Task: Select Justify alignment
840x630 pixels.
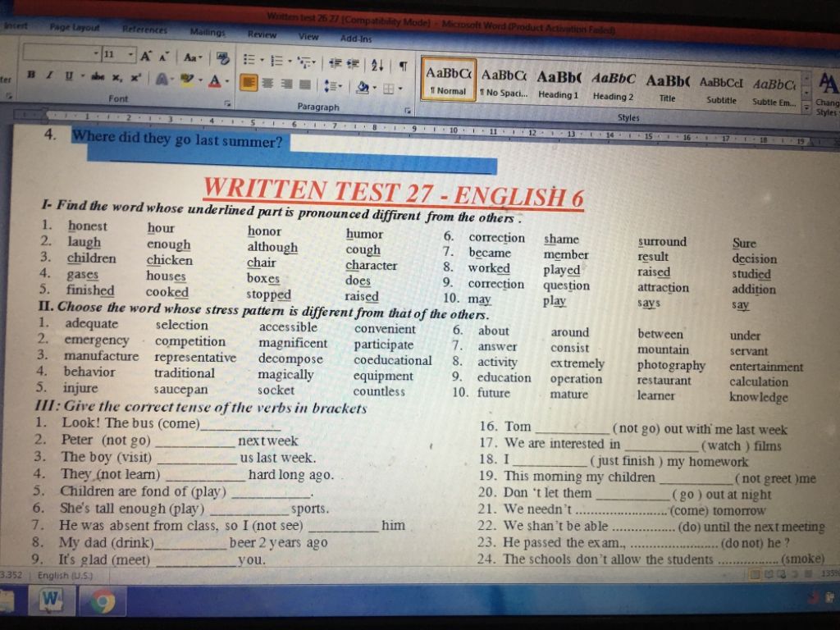Action: pos(305,84)
